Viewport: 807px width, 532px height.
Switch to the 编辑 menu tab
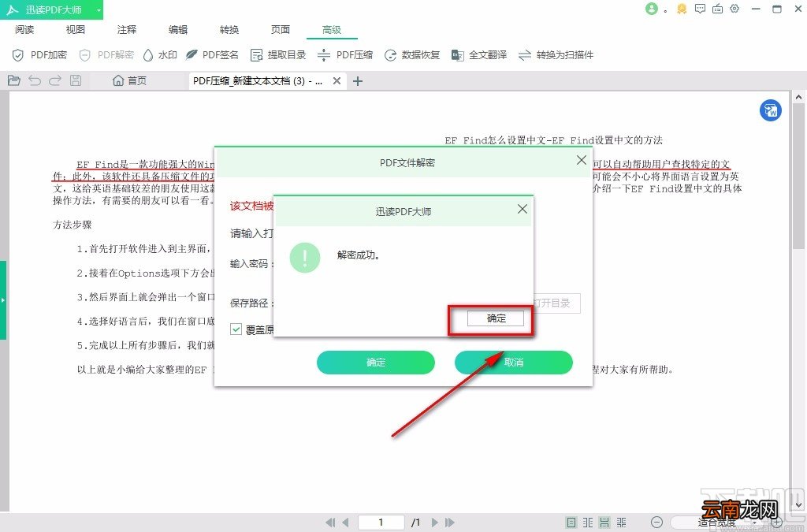coord(178,29)
